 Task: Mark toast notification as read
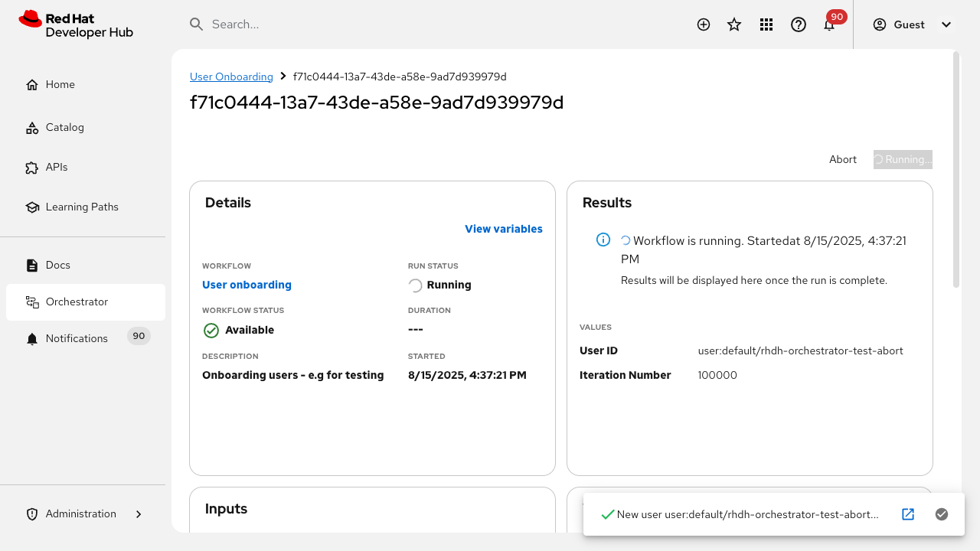pos(942,514)
